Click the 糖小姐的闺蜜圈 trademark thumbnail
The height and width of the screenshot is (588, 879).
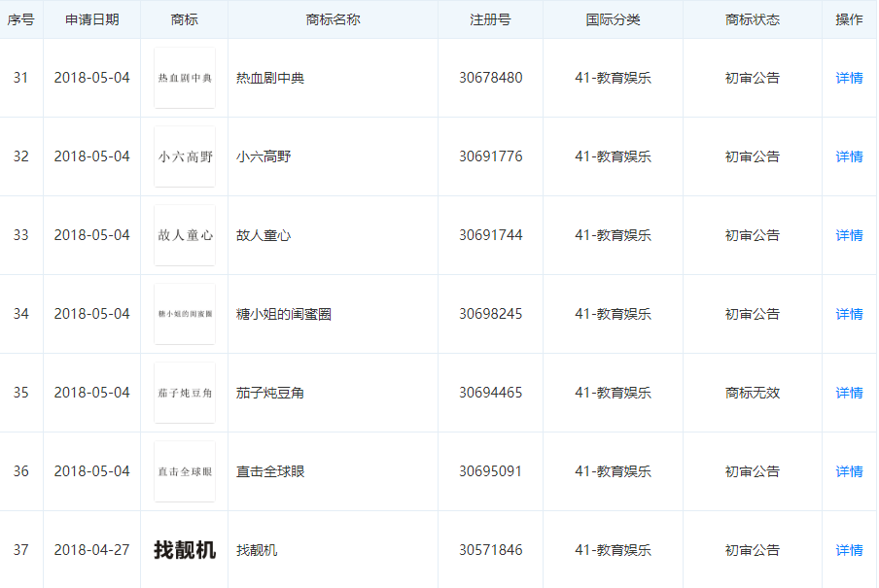185,314
